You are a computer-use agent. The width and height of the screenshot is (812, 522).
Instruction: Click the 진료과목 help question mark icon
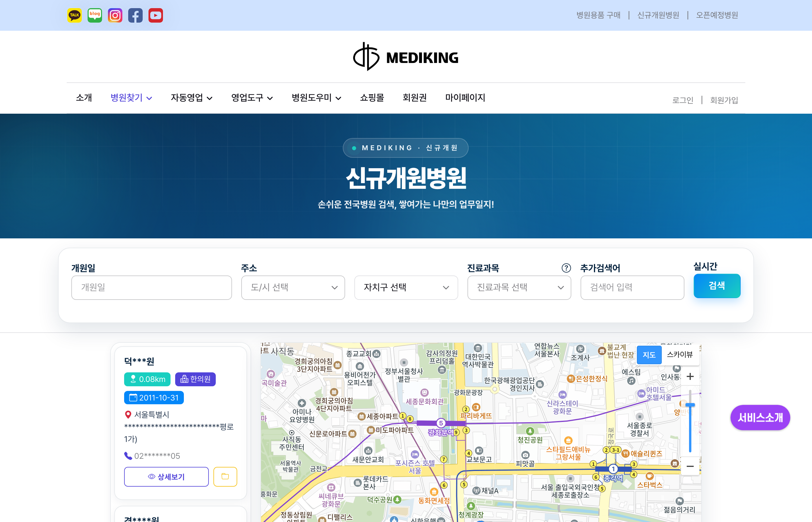(566, 268)
